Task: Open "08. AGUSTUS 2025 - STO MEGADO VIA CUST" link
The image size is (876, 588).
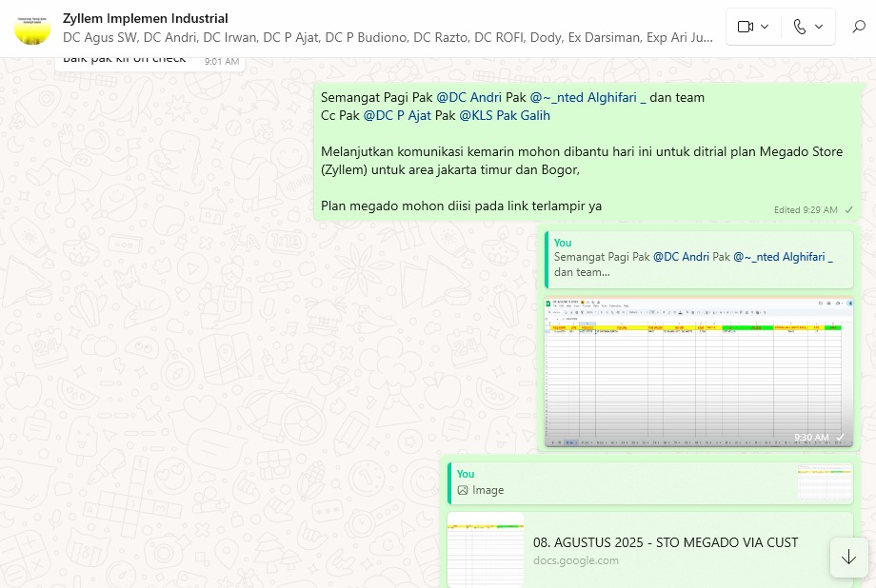Action: [x=666, y=542]
